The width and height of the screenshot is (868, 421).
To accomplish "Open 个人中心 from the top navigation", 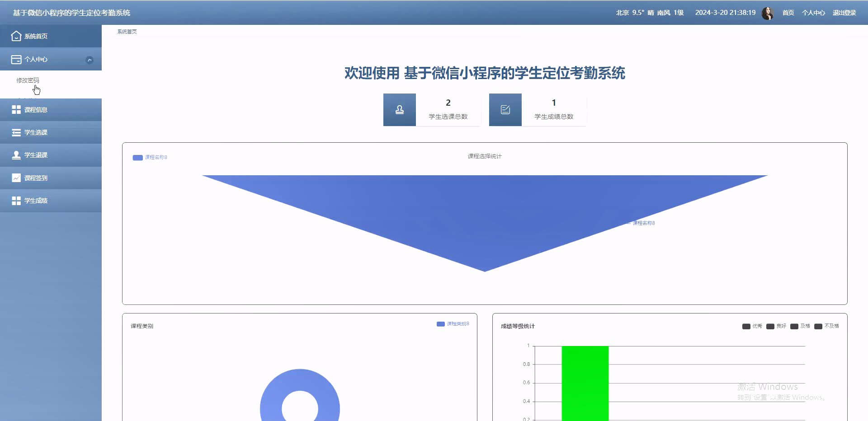I will coord(814,13).
